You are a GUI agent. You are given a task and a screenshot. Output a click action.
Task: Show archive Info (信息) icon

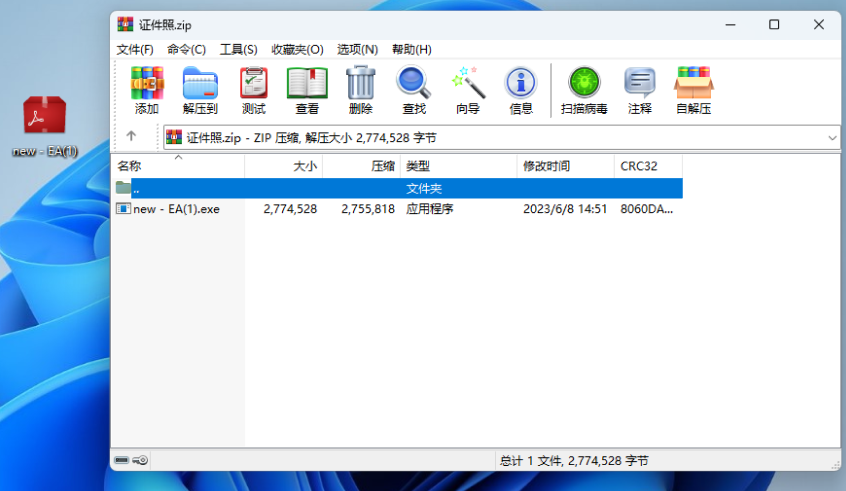click(x=521, y=90)
